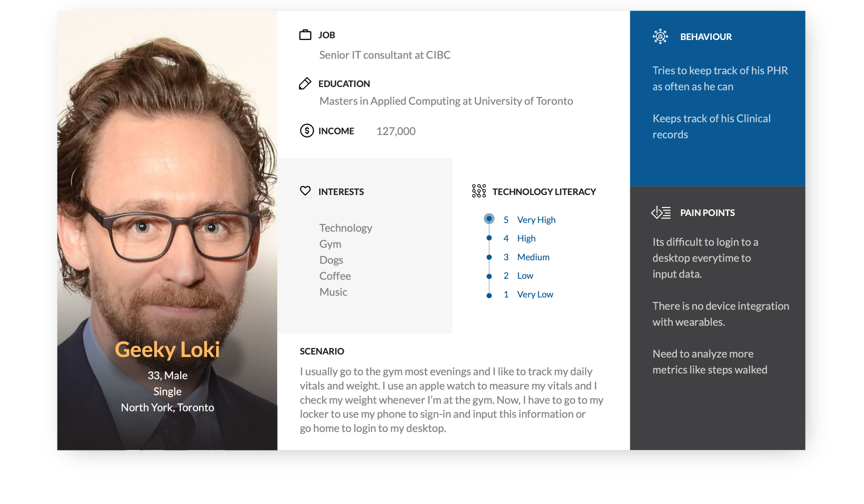
Task: Select the Medium literacy level dot
Action: [489, 257]
